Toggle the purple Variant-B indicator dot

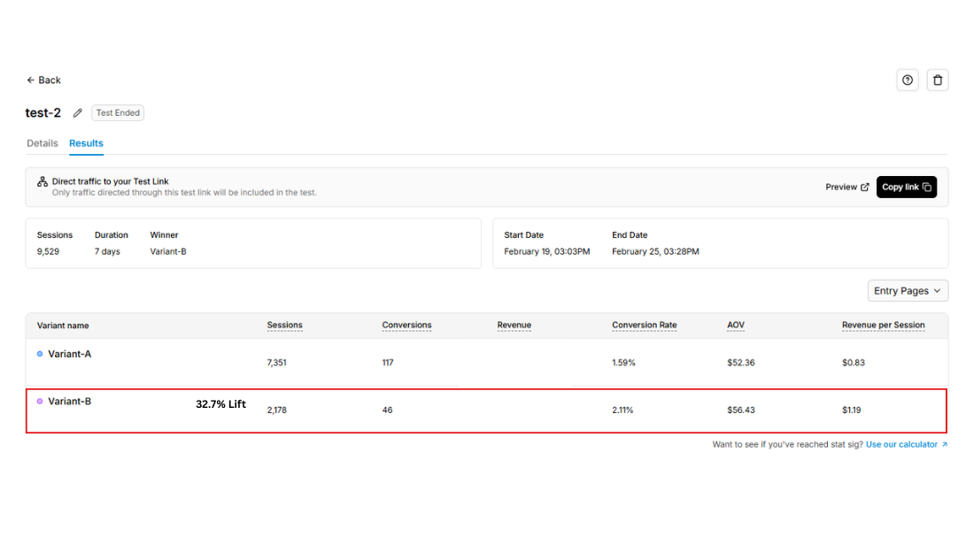(38, 401)
